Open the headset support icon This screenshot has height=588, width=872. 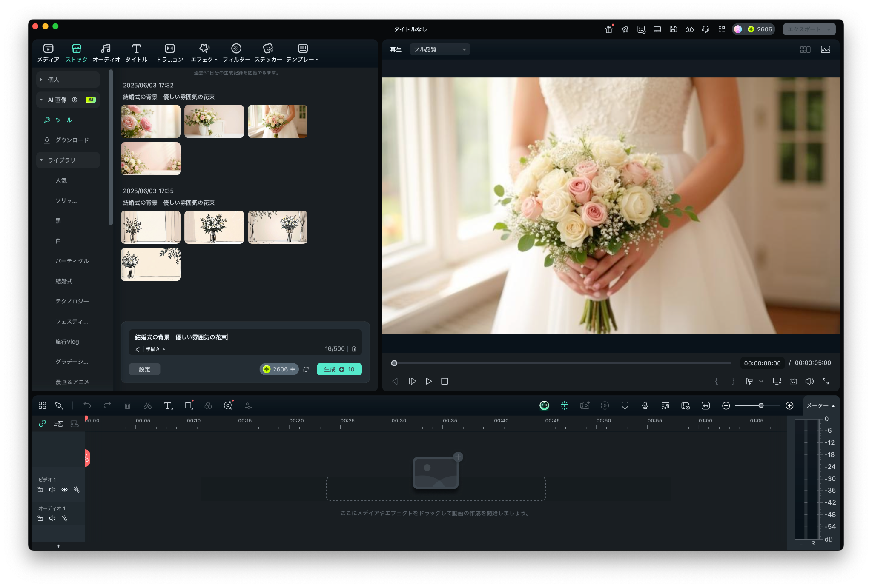coord(706,29)
